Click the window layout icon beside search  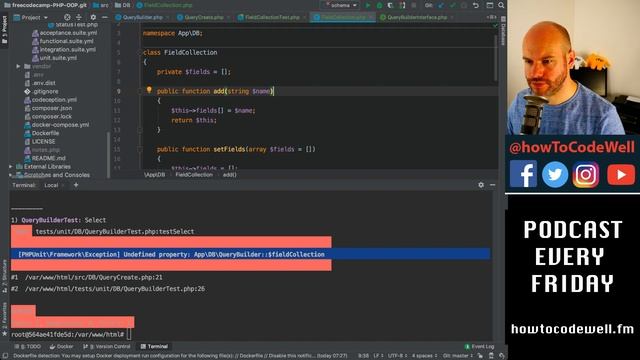click(490, 5)
